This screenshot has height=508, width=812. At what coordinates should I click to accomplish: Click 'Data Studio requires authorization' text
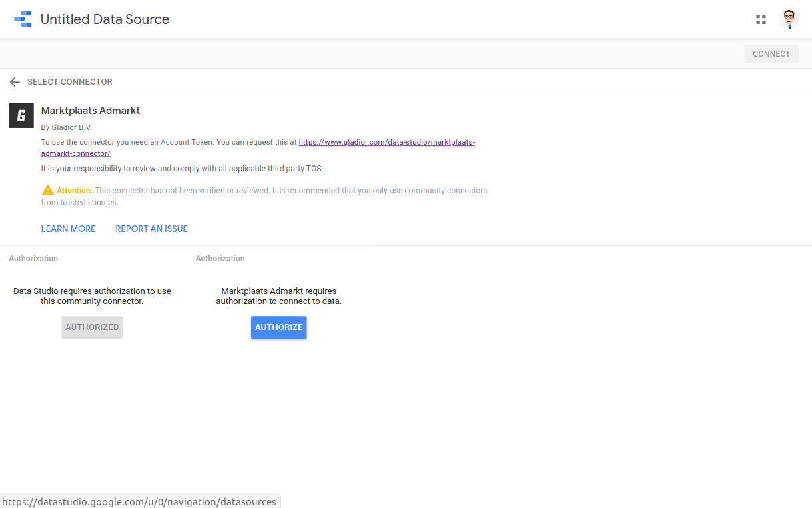(92, 296)
